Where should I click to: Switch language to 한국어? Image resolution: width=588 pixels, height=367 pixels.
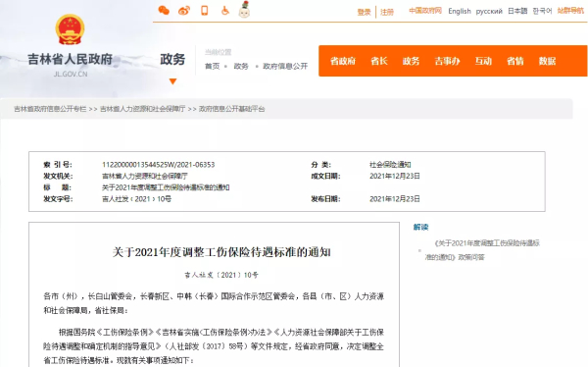pyautogui.click(x=542, y=11)
